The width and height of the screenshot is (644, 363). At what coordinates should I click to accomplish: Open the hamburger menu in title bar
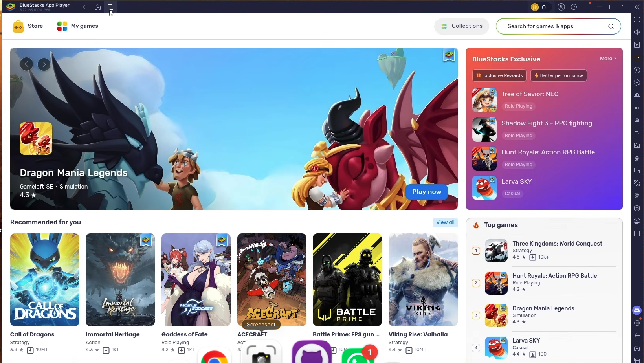586,7
